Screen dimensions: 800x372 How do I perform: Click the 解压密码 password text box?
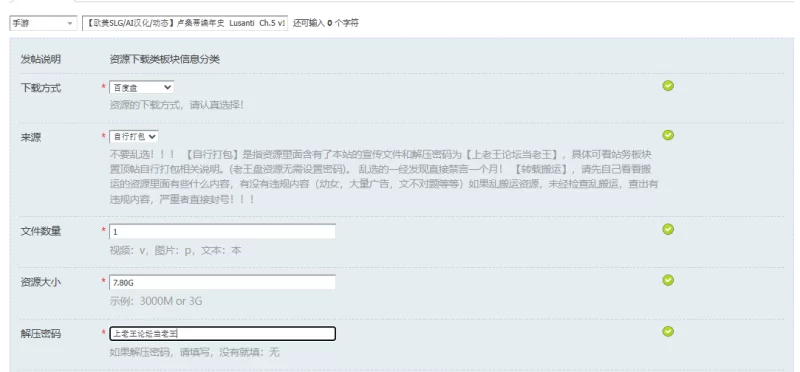click(x=222, y=334)
